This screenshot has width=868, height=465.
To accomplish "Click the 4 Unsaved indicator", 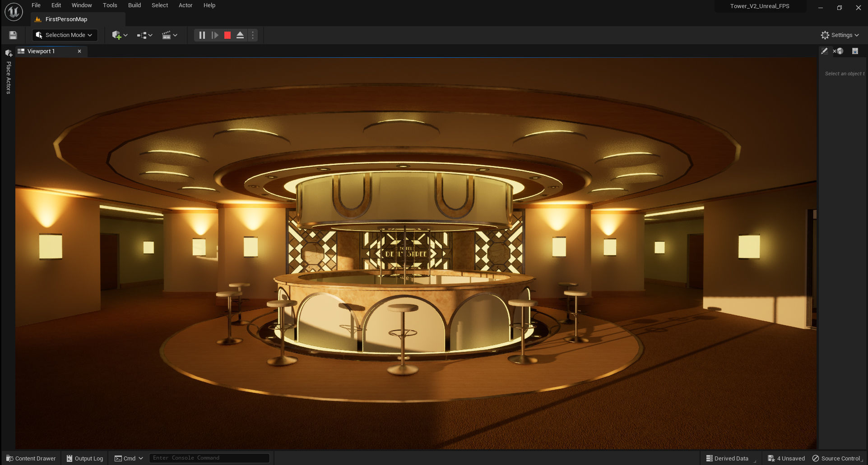I will (x=786, y=458).
